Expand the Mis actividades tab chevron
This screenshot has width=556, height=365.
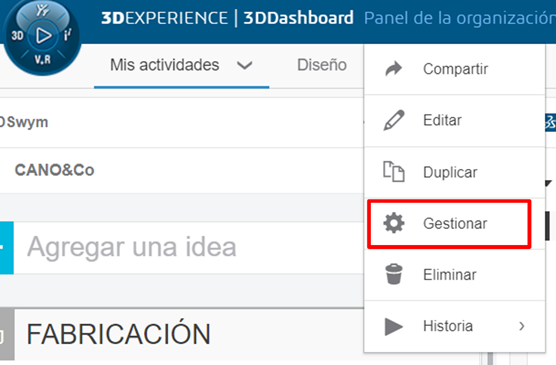[245, 65]
